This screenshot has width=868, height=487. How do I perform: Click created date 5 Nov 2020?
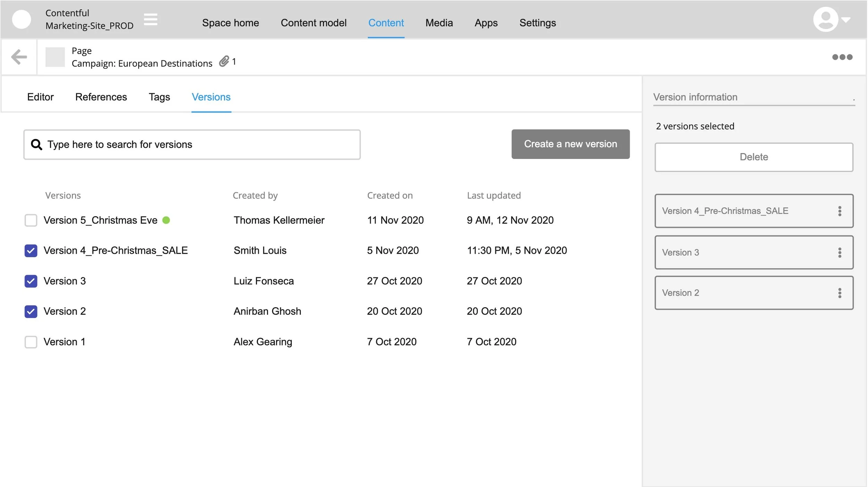click(393, 251)
